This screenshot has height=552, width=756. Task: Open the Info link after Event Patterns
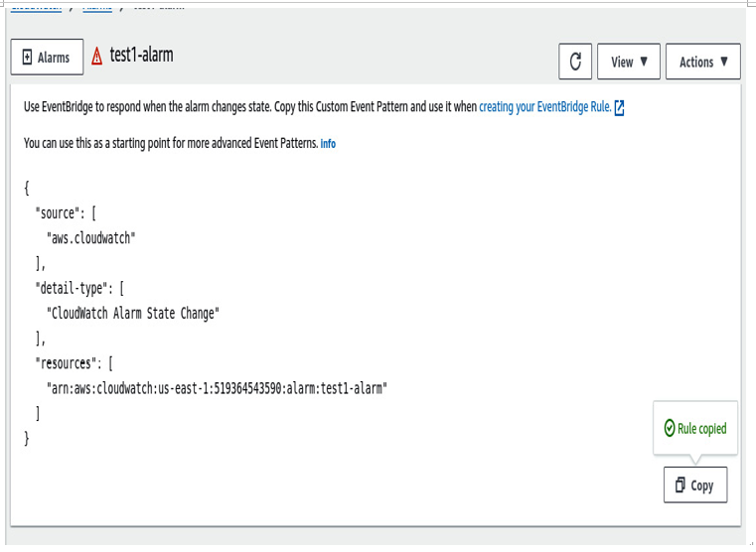(328, 144)
